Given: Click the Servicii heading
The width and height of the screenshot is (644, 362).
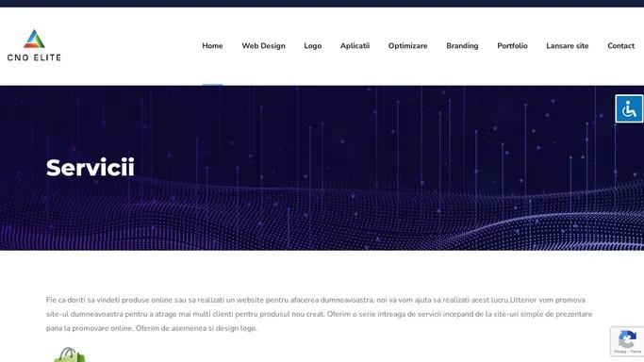Looking at the screenshot, I should (91, 168).
